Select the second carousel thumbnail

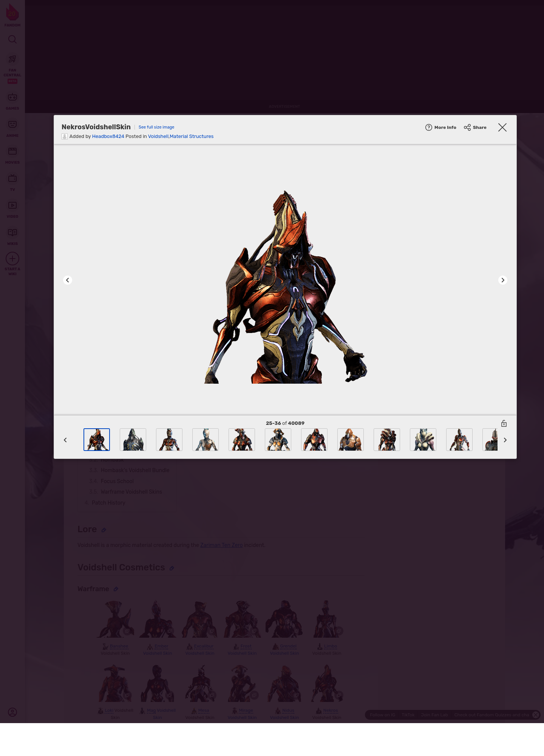pos(133,440)
